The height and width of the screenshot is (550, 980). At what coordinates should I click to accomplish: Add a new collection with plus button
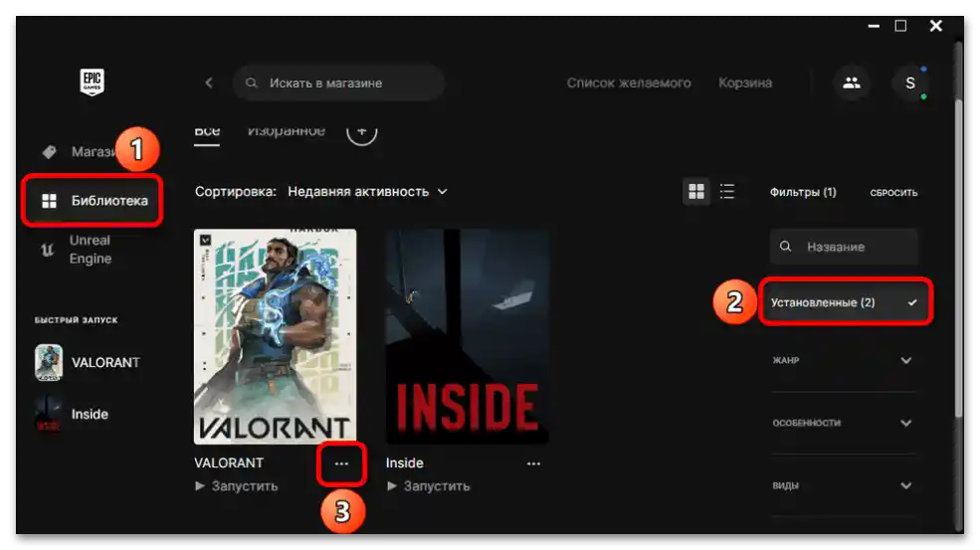pos(362,131)
